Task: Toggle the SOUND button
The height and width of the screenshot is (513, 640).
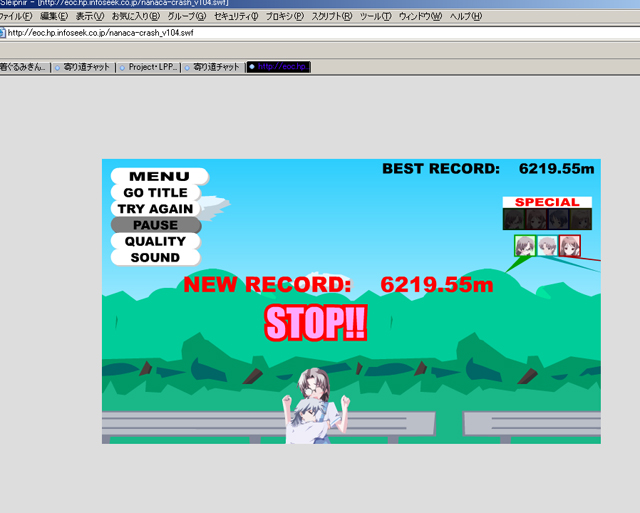Action: click(x=156, y=258)
